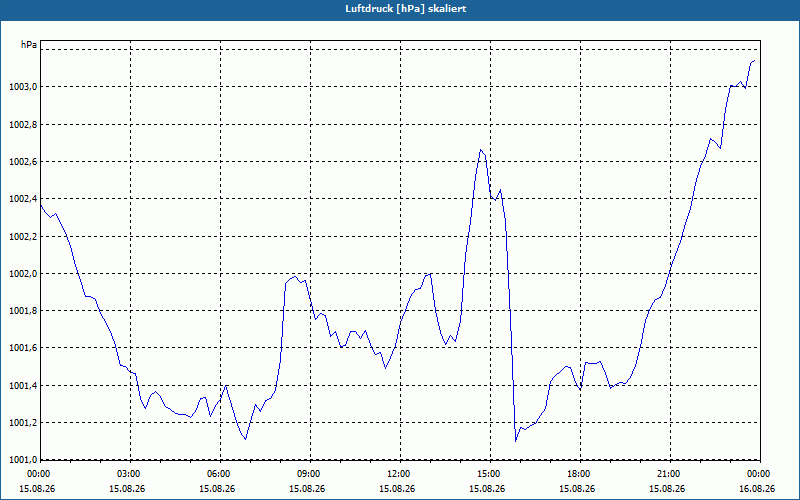Click the pressure minimum just before 16:00

point(516,441)
